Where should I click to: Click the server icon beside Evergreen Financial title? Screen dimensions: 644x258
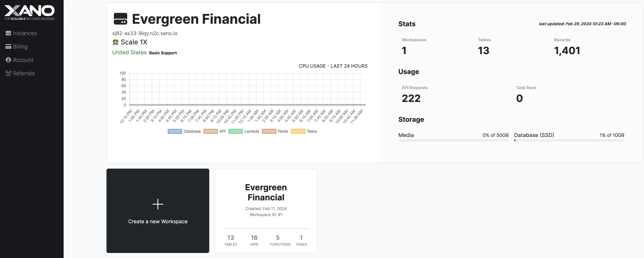120,19
